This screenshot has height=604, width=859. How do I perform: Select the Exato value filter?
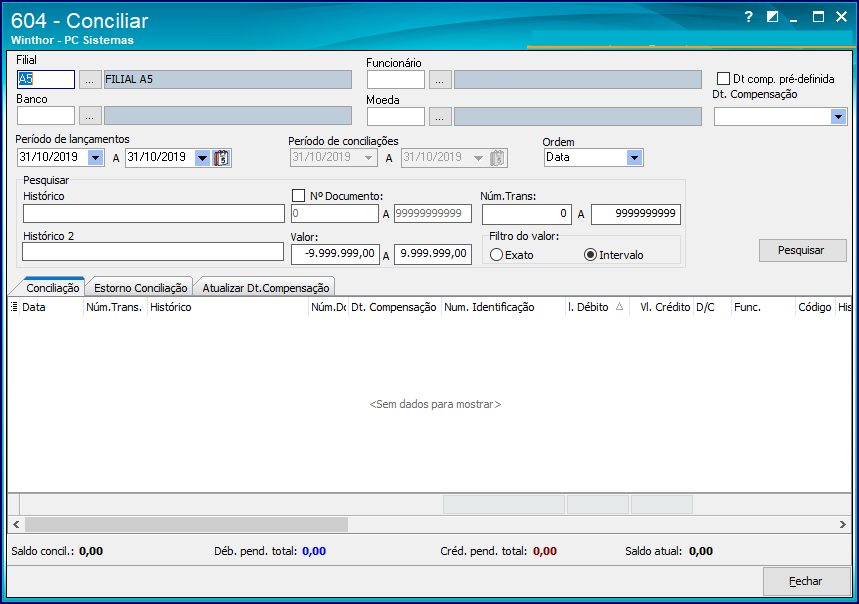tap(496, 255)
